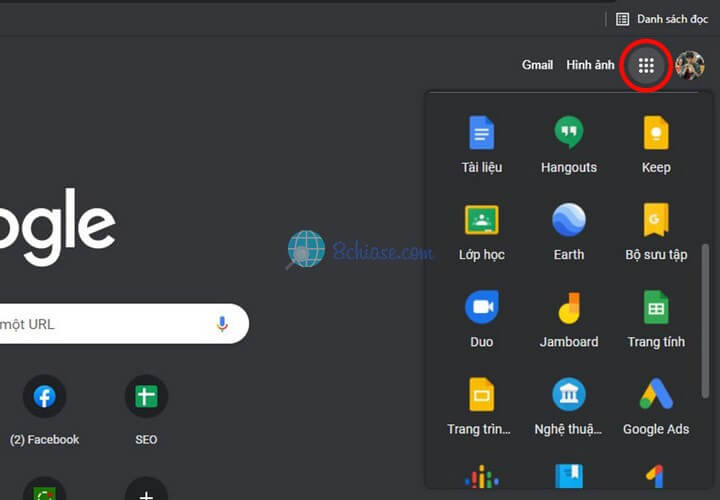Image resolution: width=720 pixels, height=500 pixels.
Task: Go to Hình ảnh (Images) link
Action: [590, 65]
